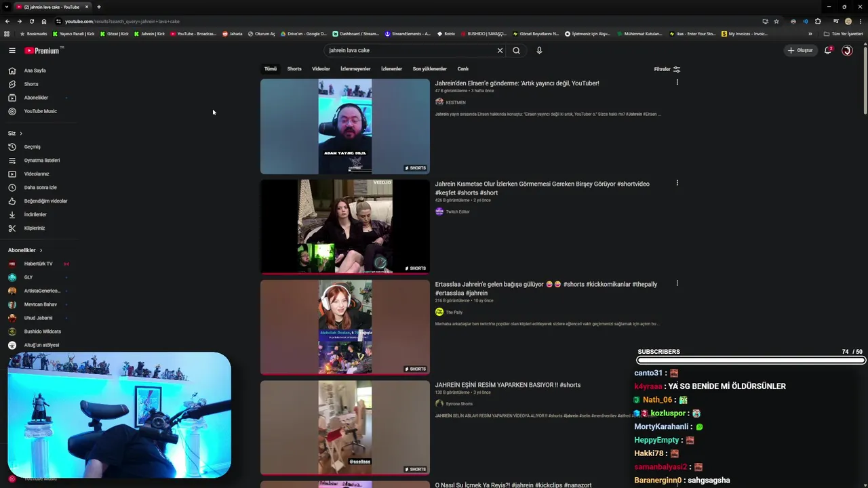Play the Elraen'e gönderme Shorts thumbnail
The height and width of the screenshot is (488, 868).
coord(345,127)
